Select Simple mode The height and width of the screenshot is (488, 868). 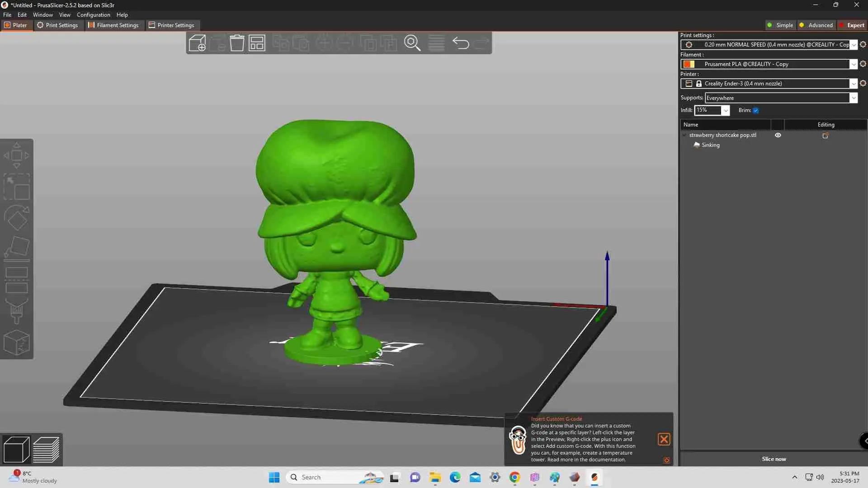tap(780, 25)
